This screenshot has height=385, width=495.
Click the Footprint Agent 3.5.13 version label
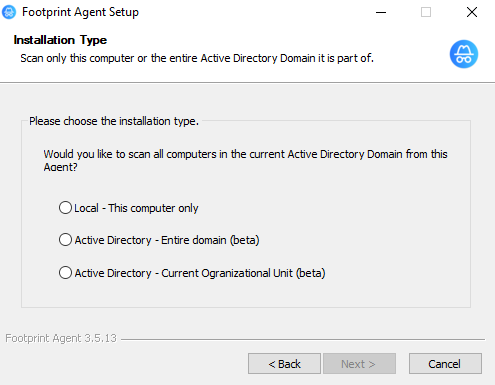pyautogui.click(x=61, y=338)
